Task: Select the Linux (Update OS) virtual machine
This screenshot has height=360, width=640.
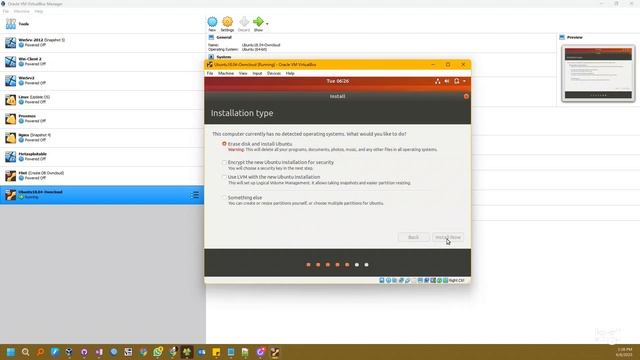Action: [102, 100]
